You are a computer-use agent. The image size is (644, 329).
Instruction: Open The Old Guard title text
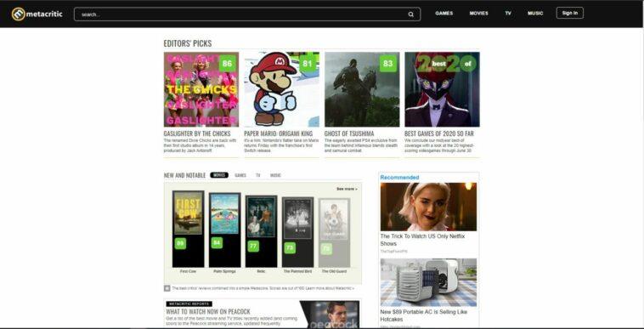coord(335,271)
